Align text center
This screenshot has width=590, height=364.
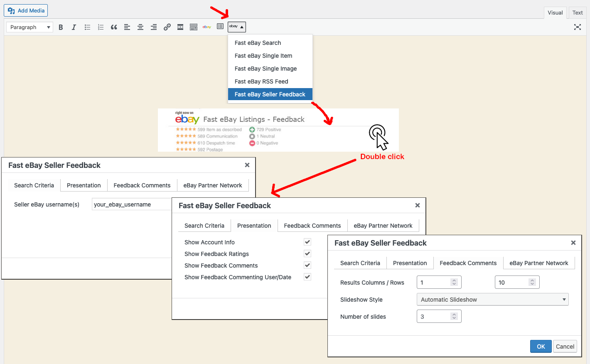pos(140,27)
